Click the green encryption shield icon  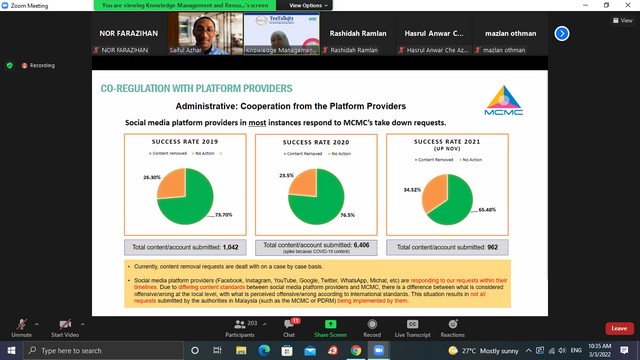pos(10,65)
